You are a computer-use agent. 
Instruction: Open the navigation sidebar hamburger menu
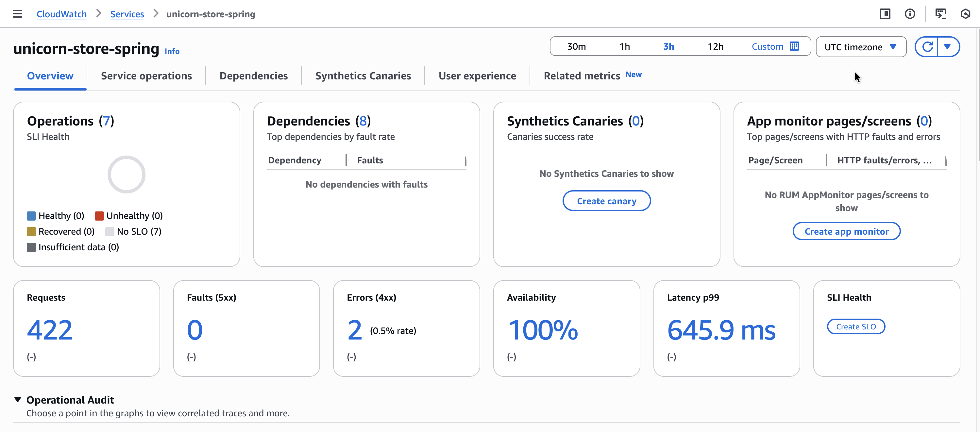coord(18,13)
